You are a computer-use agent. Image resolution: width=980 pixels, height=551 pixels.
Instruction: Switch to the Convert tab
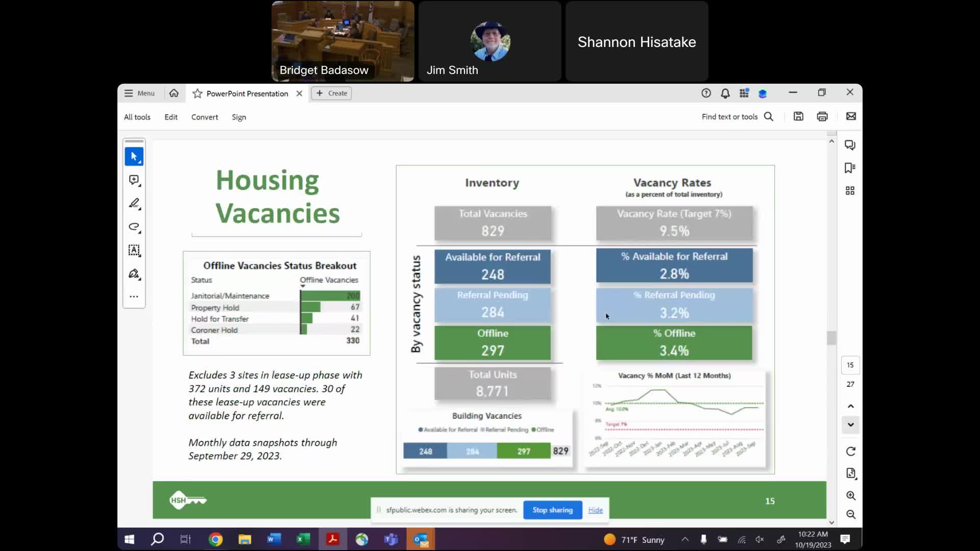click(204, 117)
